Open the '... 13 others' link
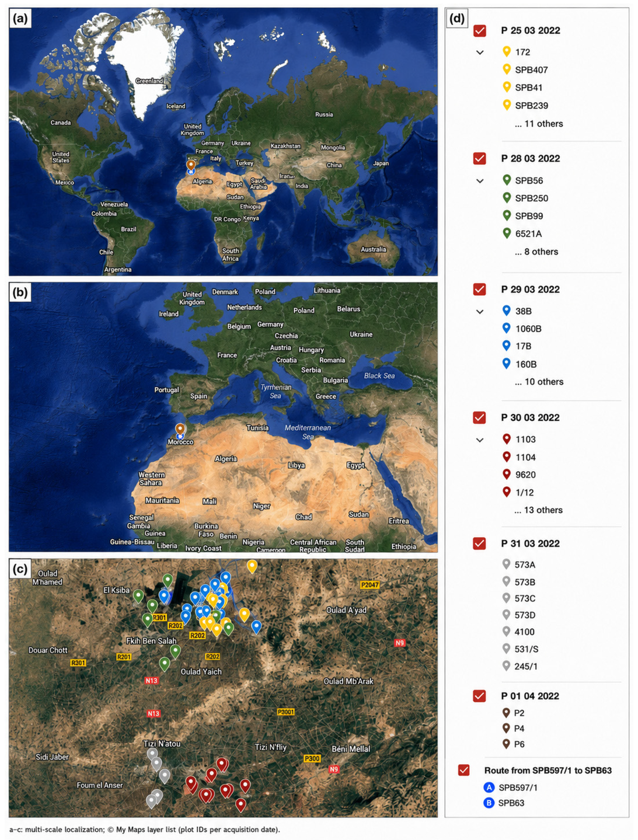Image resolution: width=638 pixels, height=840 pixels. tap(539, 510)
